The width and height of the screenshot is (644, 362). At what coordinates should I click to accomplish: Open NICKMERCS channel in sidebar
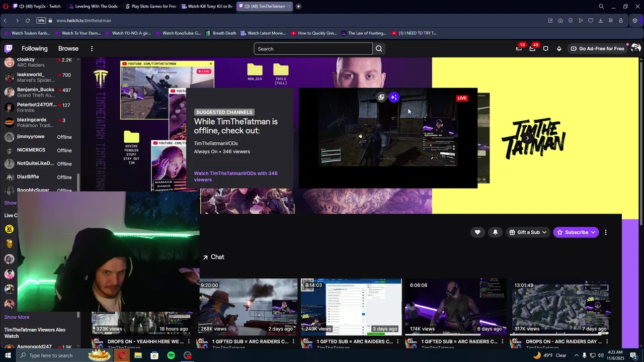click(39, 150)
